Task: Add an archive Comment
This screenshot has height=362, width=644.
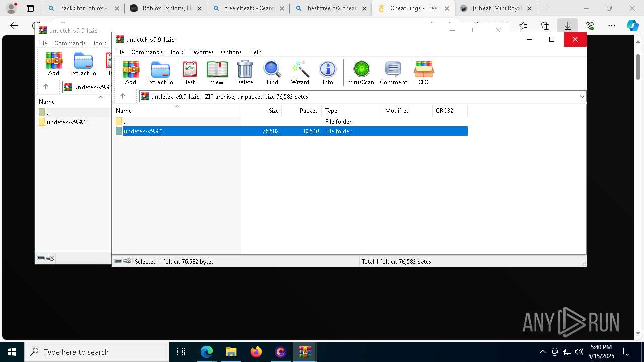Action: click(393, 73)
